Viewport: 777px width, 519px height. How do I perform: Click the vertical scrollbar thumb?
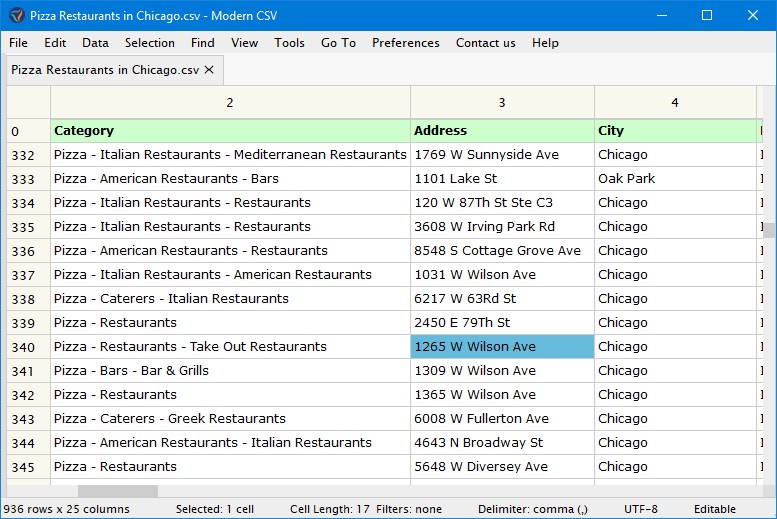770,231
